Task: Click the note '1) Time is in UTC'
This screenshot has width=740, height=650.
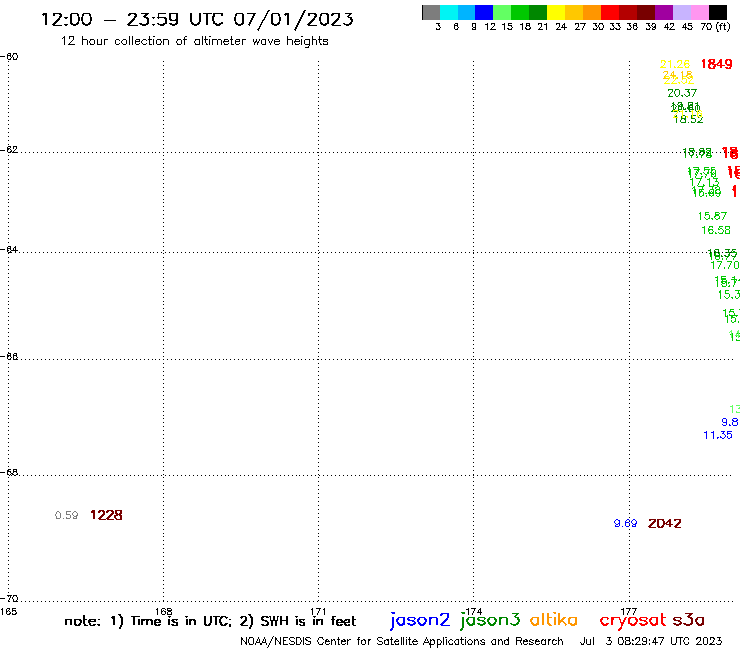Action: click(x=171, y=621)
